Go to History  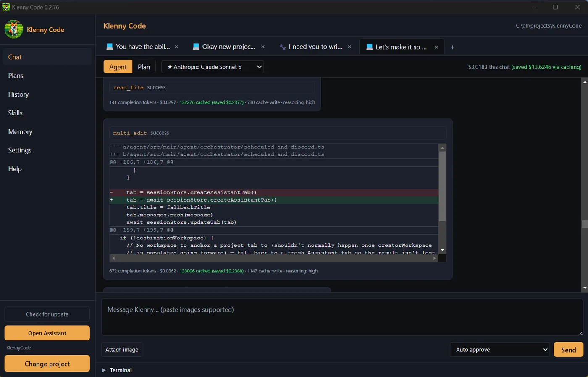(47, 94)
